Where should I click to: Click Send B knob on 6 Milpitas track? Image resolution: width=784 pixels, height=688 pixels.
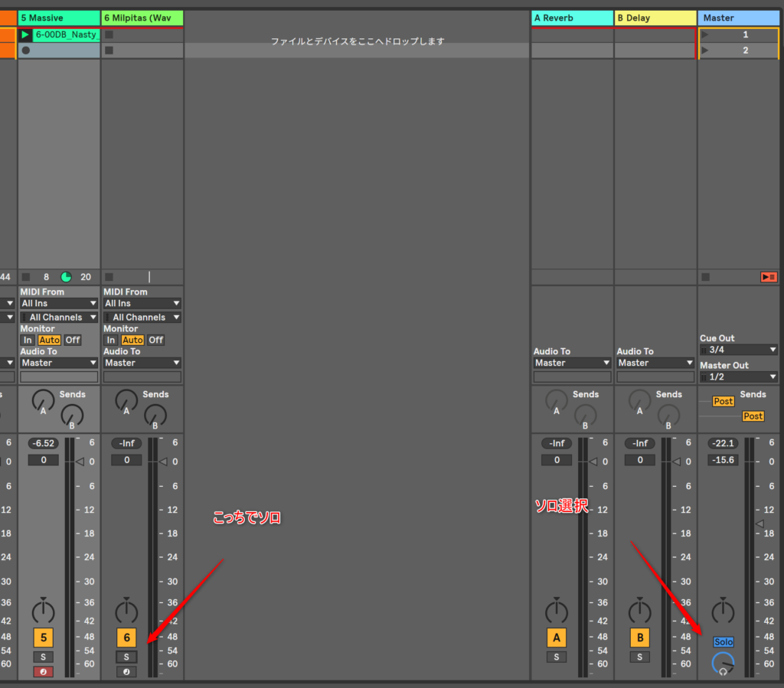point(155,416)
